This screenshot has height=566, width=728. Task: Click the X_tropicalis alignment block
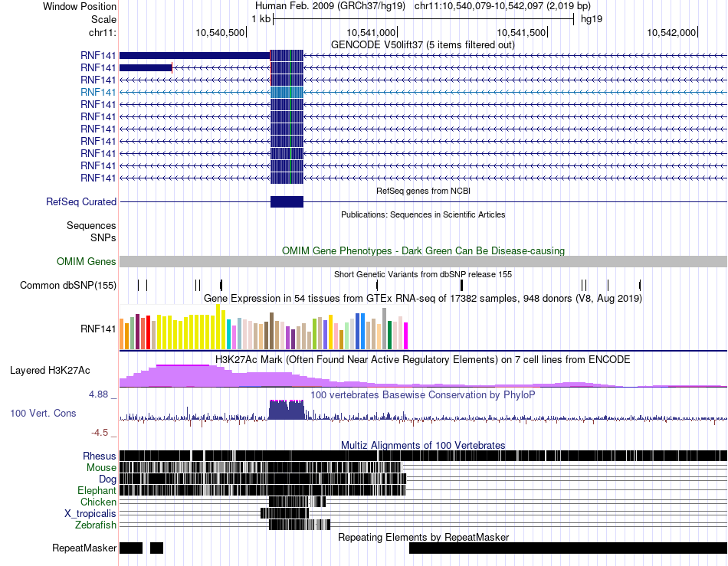coord(284,513)
